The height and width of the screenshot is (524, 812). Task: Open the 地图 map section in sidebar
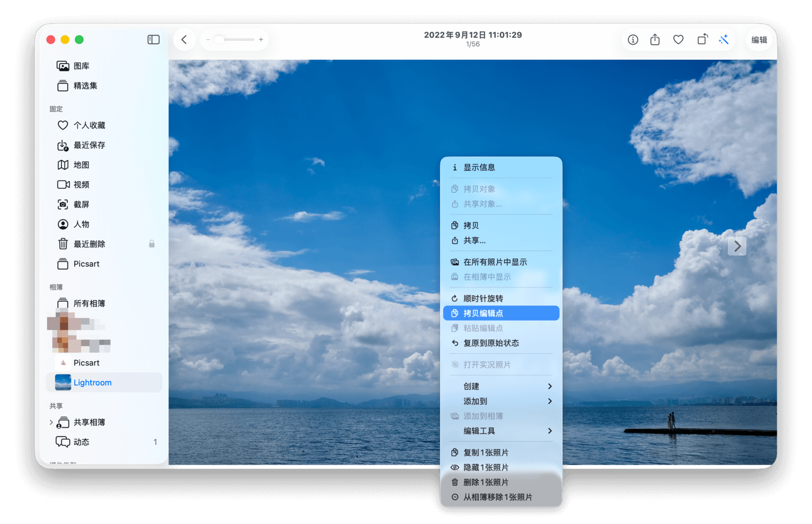coord(81,165)
